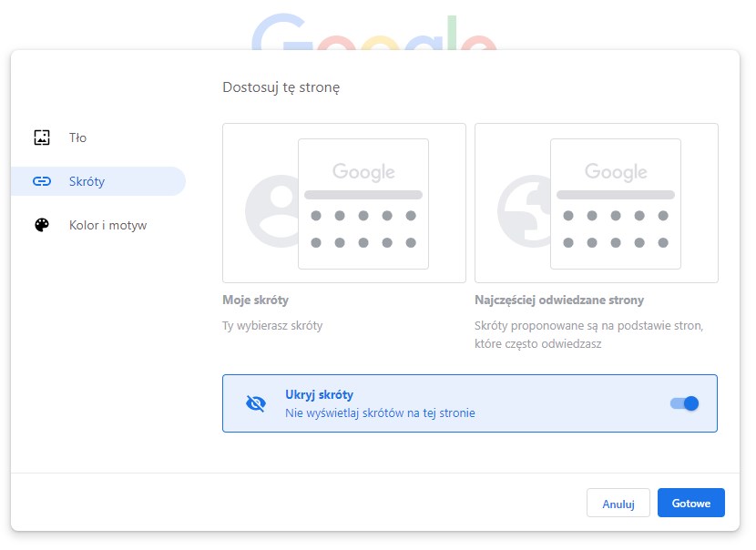
Task: Click the Skróty proponowane description text
Action: 588,334
